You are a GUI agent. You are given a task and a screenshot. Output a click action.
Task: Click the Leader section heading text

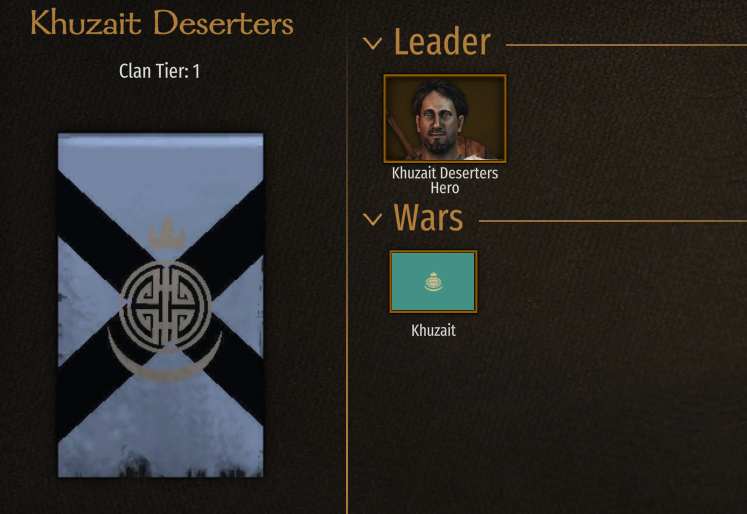pos(442,42)
